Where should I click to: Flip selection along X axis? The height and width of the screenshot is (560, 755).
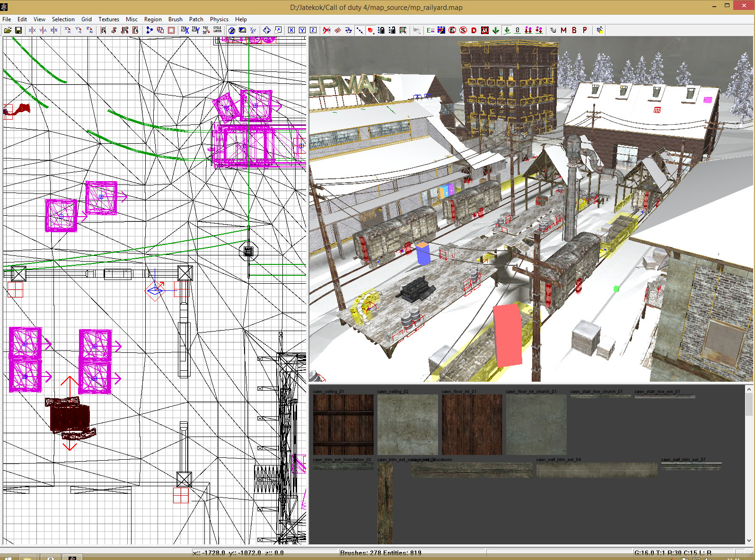point(32,30)
